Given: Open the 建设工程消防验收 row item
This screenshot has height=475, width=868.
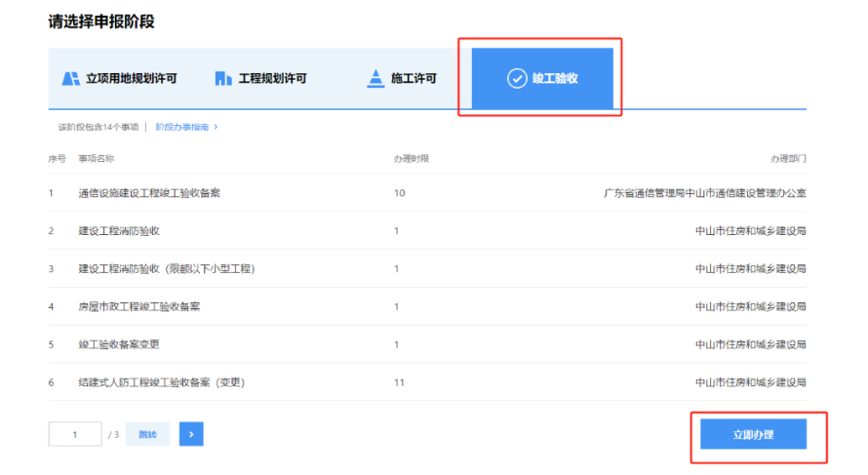Looking at the screenshot, I should click(x=119, y=231).
